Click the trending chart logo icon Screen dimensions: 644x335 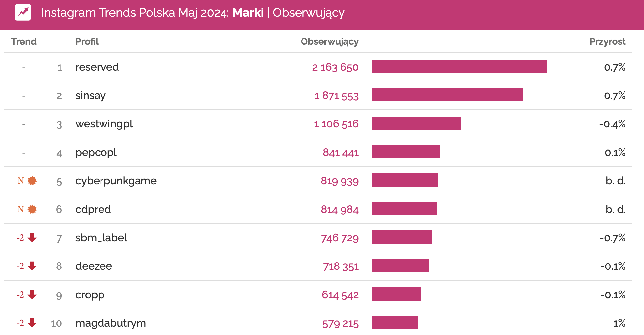click(x=23, y=13)
